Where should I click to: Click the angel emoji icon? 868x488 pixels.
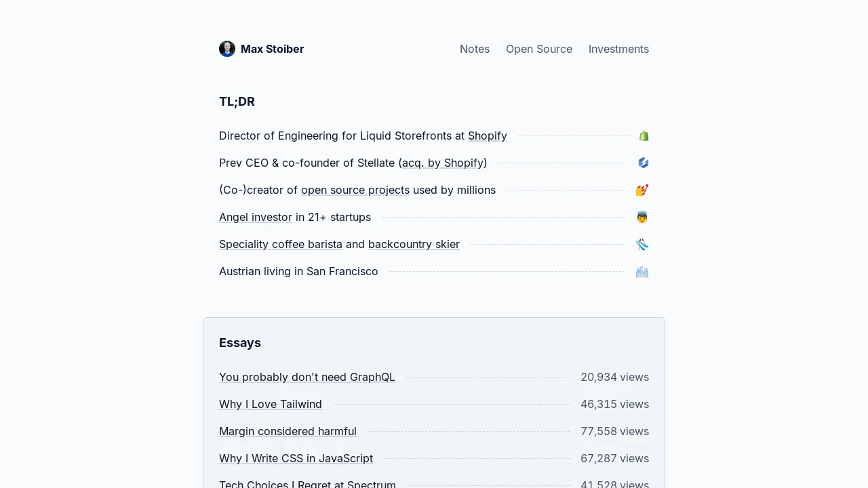[642, 218]
